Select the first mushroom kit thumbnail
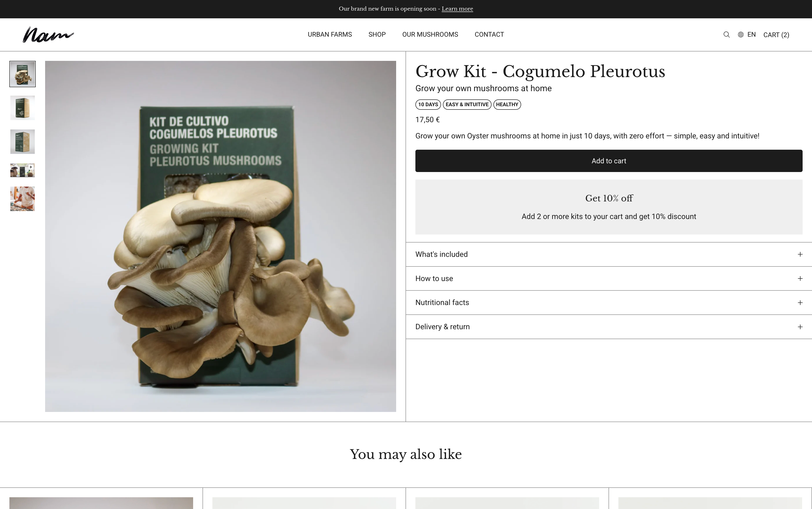 pos(23,74)
